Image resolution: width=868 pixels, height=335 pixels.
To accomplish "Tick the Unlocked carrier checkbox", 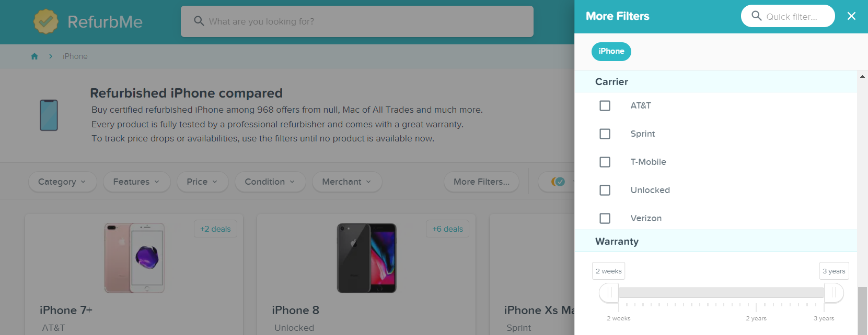I will pyautogui.click(x=605, y=190).
